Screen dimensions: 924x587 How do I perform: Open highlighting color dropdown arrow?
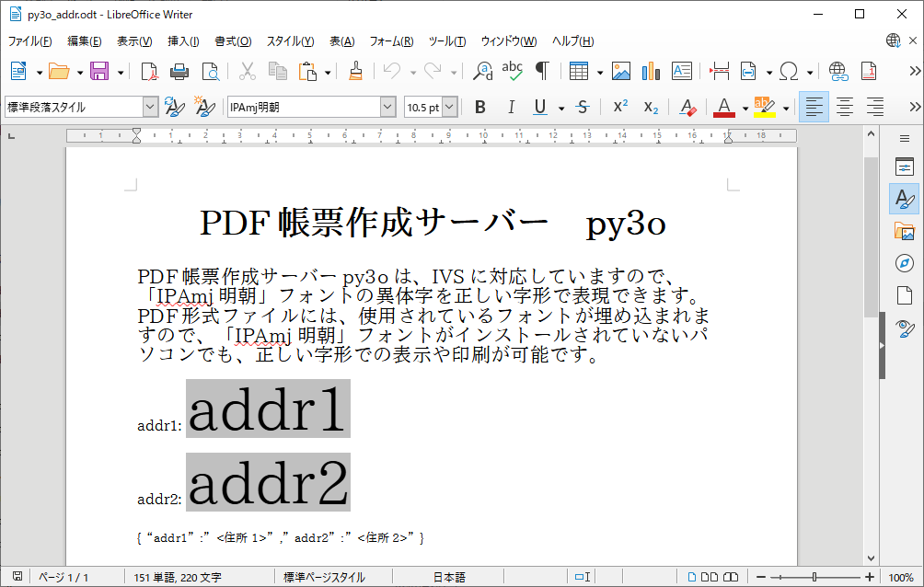tap(786, 108)
